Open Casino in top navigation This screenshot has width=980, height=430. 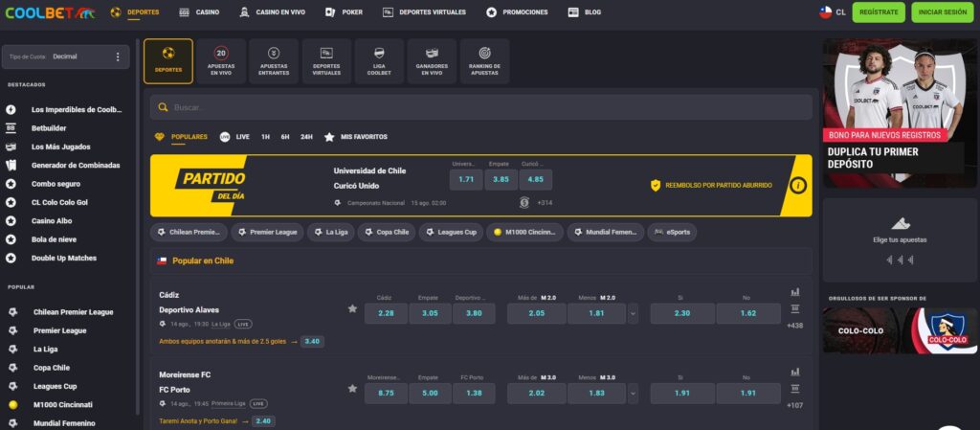click(x=199, y=12)
